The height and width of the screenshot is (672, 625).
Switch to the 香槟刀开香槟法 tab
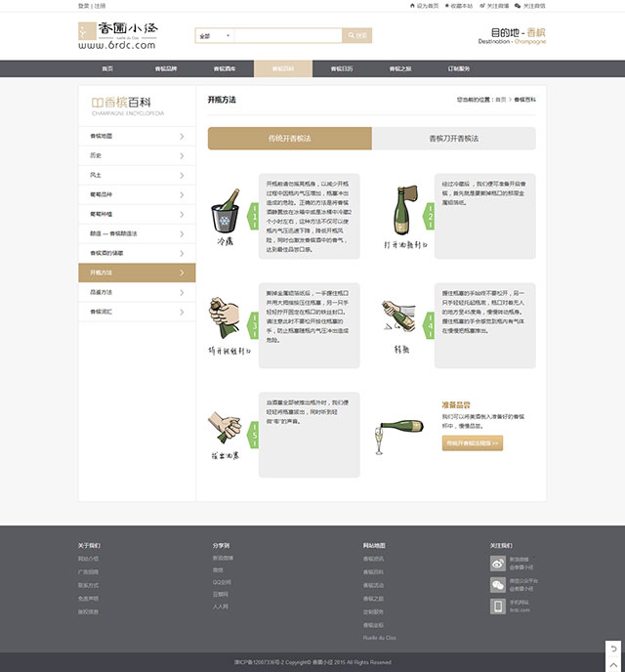click(x=453, y=139)
